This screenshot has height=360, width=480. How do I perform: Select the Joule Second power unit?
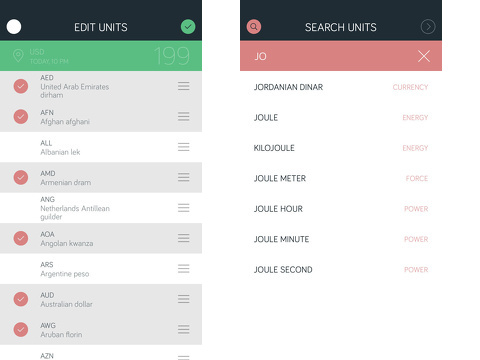tap(341, 270)
